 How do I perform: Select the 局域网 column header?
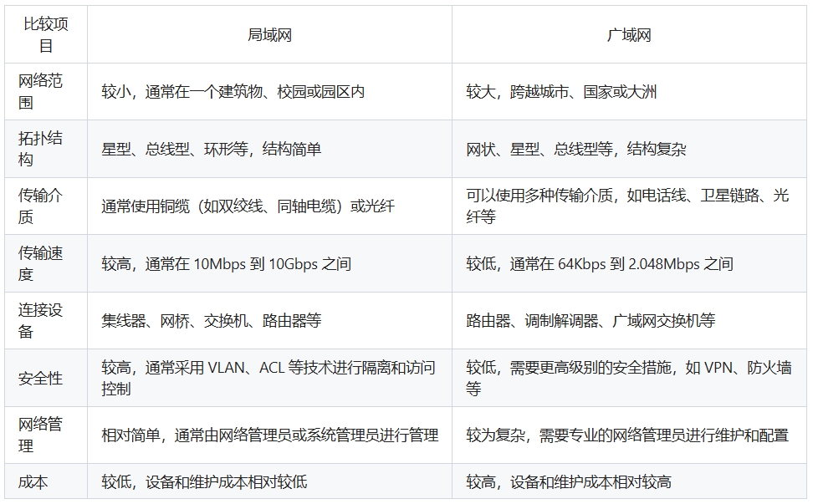[x=269, y=35]
